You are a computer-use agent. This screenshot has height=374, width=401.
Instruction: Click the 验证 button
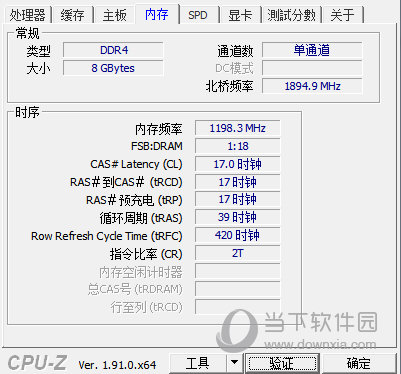[283, 363]
